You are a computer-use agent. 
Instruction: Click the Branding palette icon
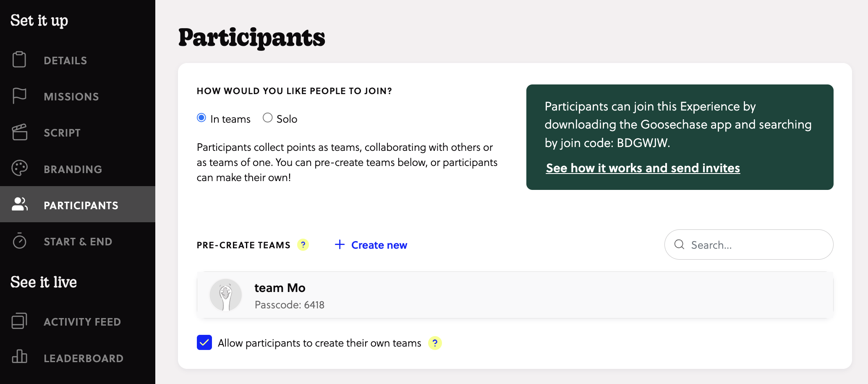coord(19,168)
